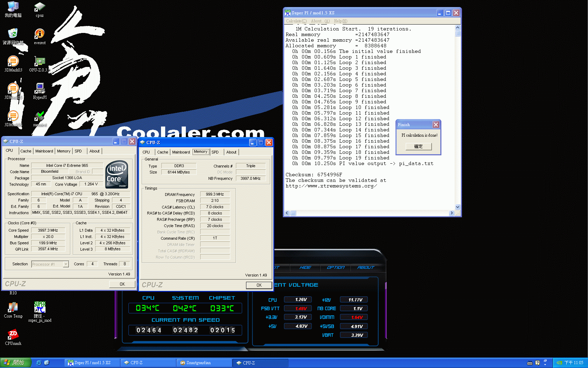The width and height of the screenshot is (588, 368).
Task: Open About tab in left CPU-Z window
Action: [94, 151]
